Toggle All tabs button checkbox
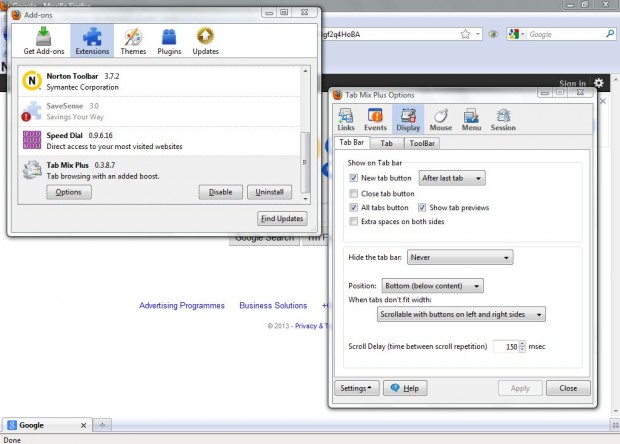 [353, 208]
